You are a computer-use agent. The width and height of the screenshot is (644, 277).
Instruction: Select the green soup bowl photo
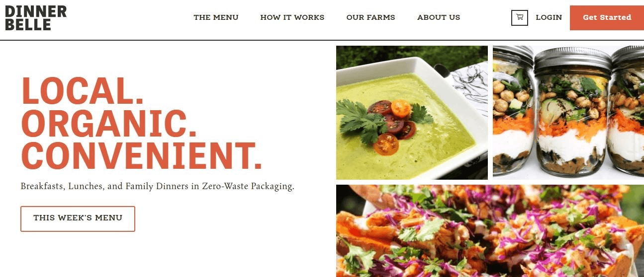[412, 113]
